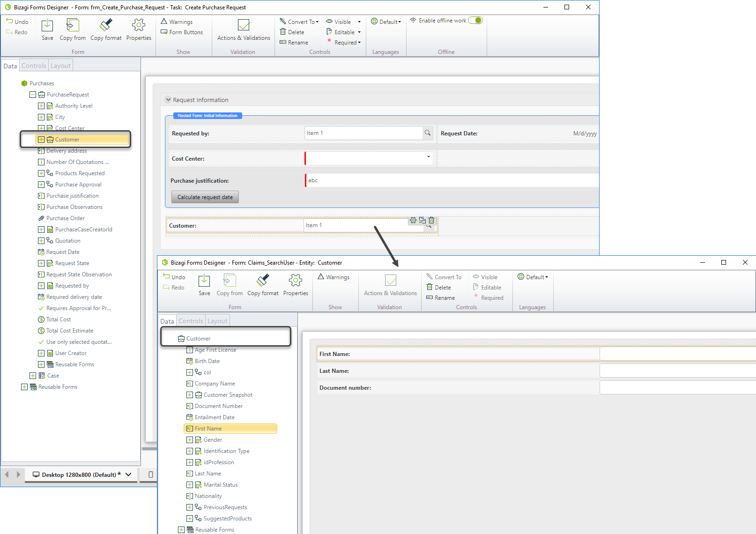Click search icon in Requested by field
Image resolution: width=756 pixels, height=534 pixels.
(x=428, y=133)
